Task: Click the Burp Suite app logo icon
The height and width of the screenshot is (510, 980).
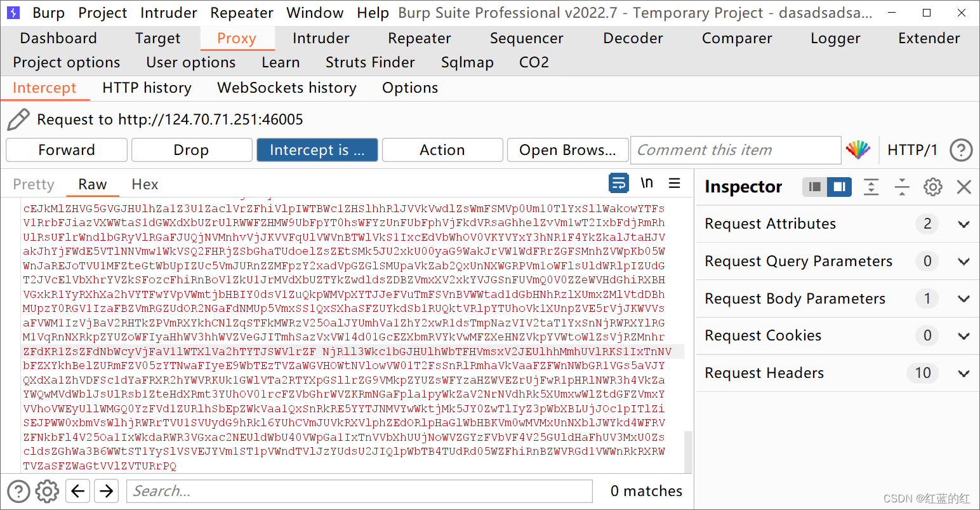Action: click(13, 13)
